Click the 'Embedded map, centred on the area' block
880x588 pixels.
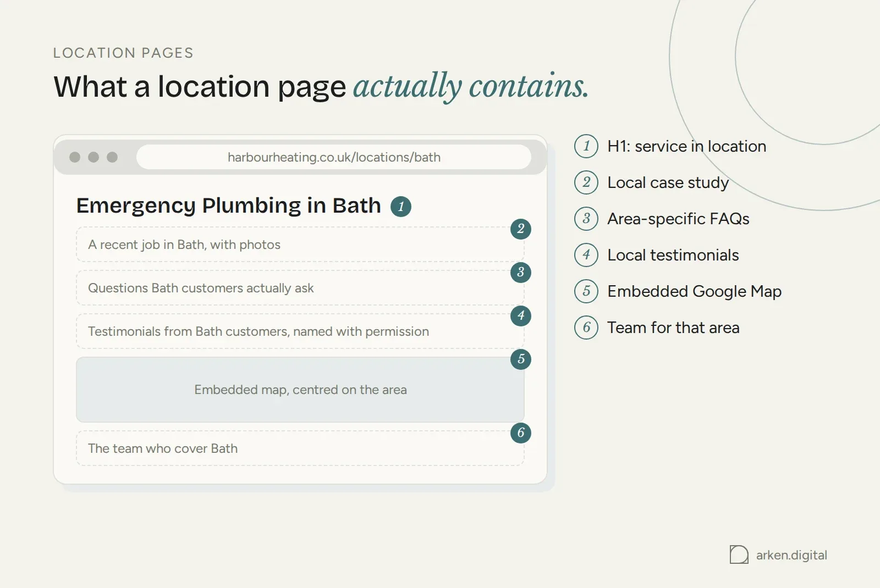coord(300,390)
